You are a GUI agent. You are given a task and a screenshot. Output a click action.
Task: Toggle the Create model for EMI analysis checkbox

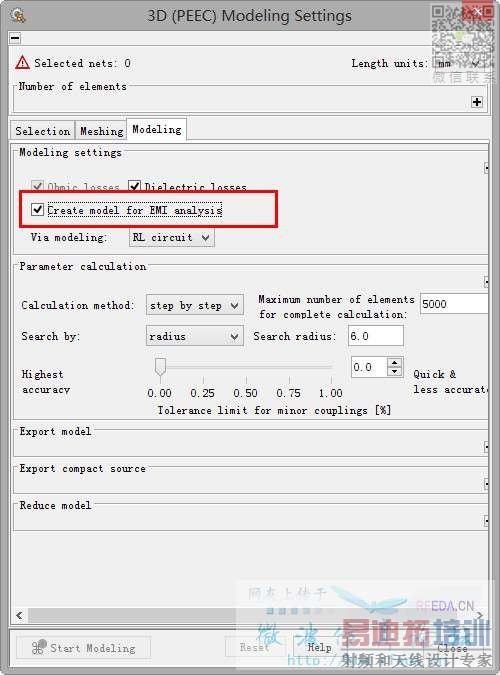pos(37,210)
